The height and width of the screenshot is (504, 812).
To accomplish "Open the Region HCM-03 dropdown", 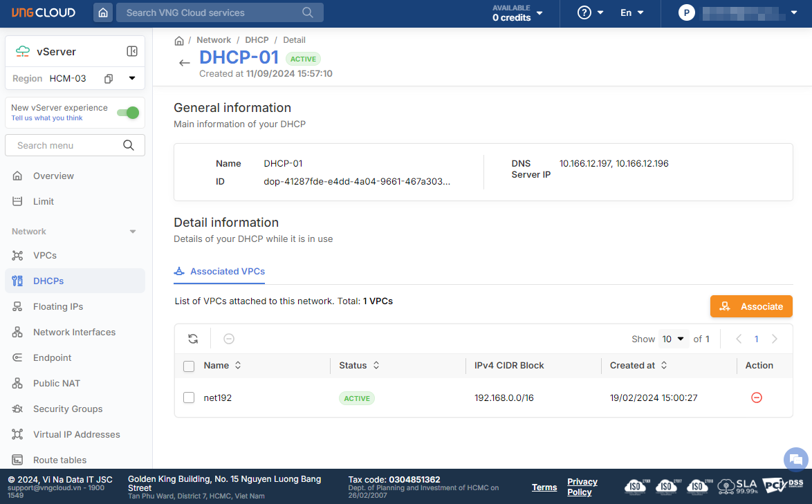I will 132,79.
